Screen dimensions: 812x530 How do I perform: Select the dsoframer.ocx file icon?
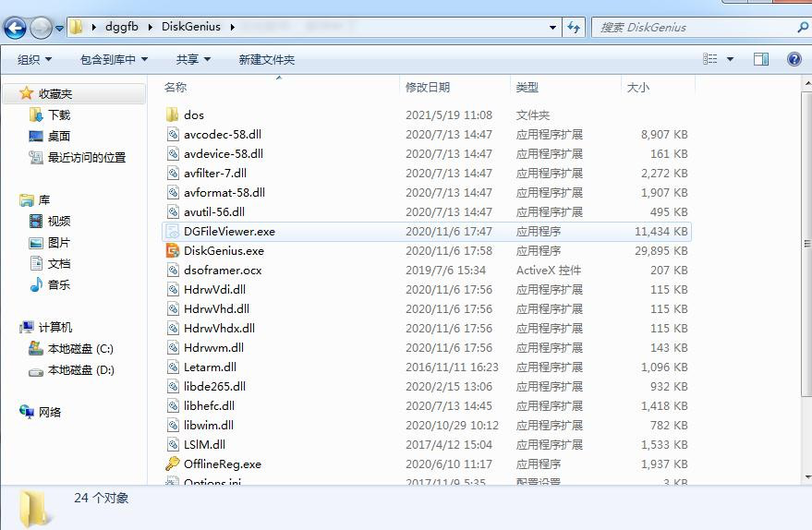(173, 271)
